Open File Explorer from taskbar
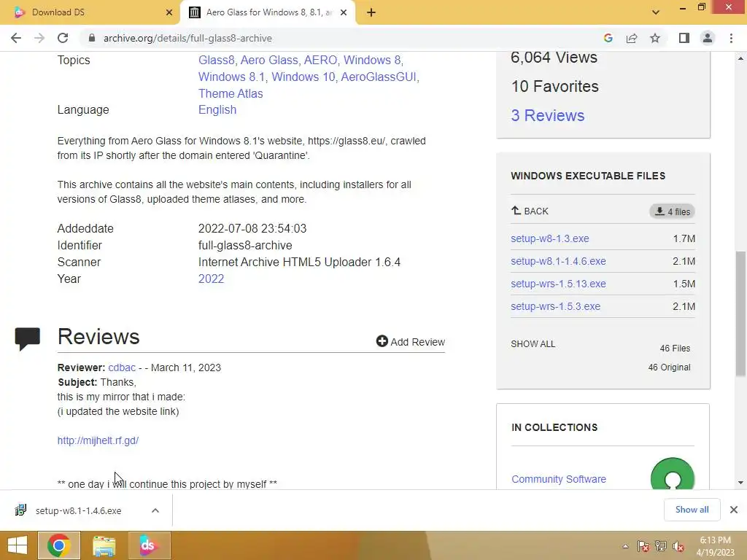747x560 pixels. 104,545
